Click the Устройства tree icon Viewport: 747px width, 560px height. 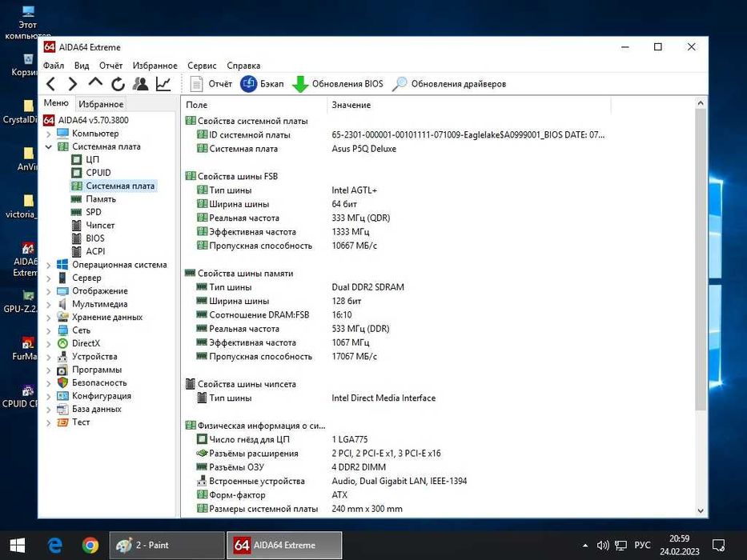tap(62, 357)
